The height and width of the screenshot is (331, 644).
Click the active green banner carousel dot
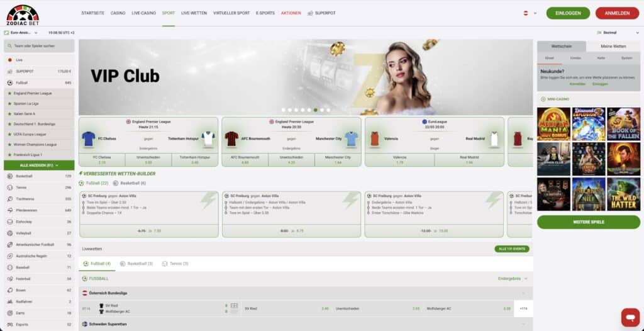tap(316, 110)
